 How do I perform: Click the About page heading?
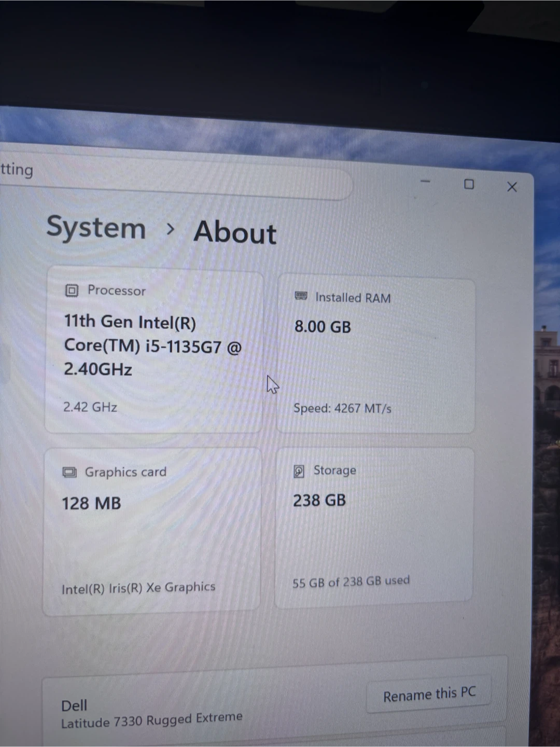(x=235, y=232)
